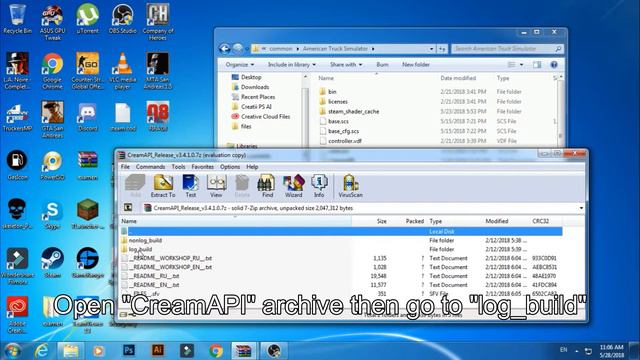The image size is (640, 360).
Task: Open the Wizard toolbar icon
Action: (293, 186)
